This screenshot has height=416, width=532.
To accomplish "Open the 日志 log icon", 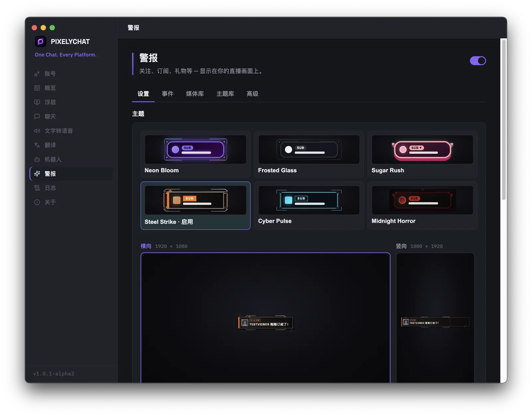I will click(37, 188).
